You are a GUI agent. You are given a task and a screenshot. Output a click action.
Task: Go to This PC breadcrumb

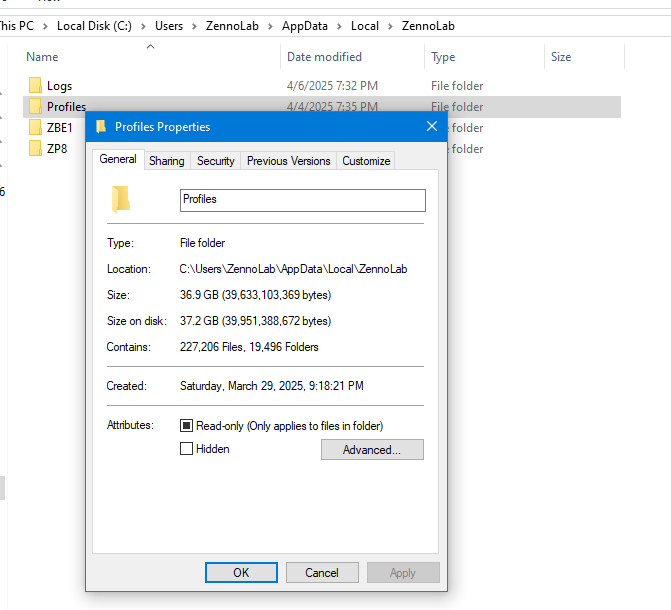pyautogui.click(x=17, y=26)
